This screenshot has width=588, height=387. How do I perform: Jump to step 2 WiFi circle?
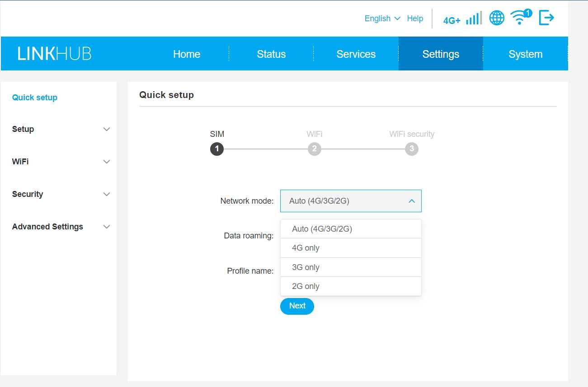[315, 149]
